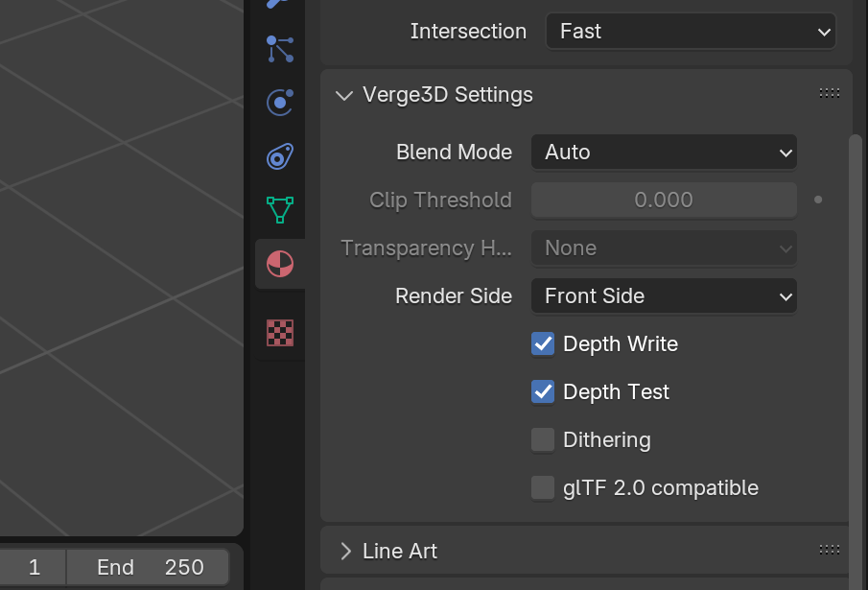
Task: Uncheck the Depth Test option
Action: tap(543, 391)
